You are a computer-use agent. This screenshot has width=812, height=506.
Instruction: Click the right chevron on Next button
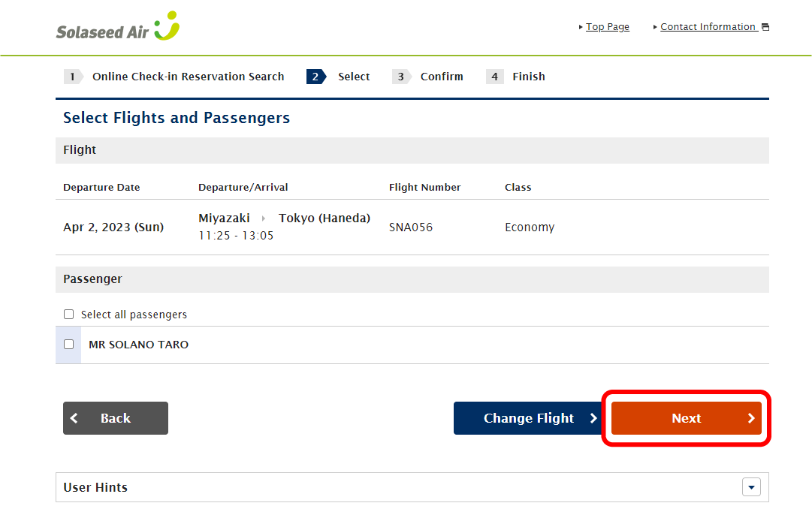coord(750,418)
